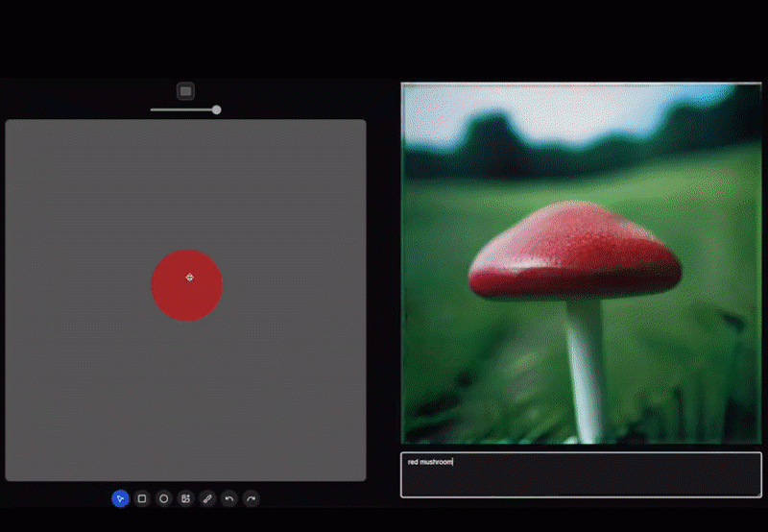Select the pencil drawing tool

(x=207, y=498)
